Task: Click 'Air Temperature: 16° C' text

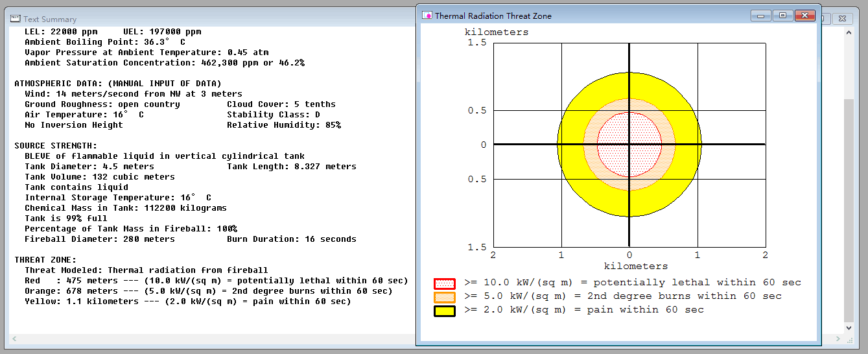Action: [x=84, y=115]
